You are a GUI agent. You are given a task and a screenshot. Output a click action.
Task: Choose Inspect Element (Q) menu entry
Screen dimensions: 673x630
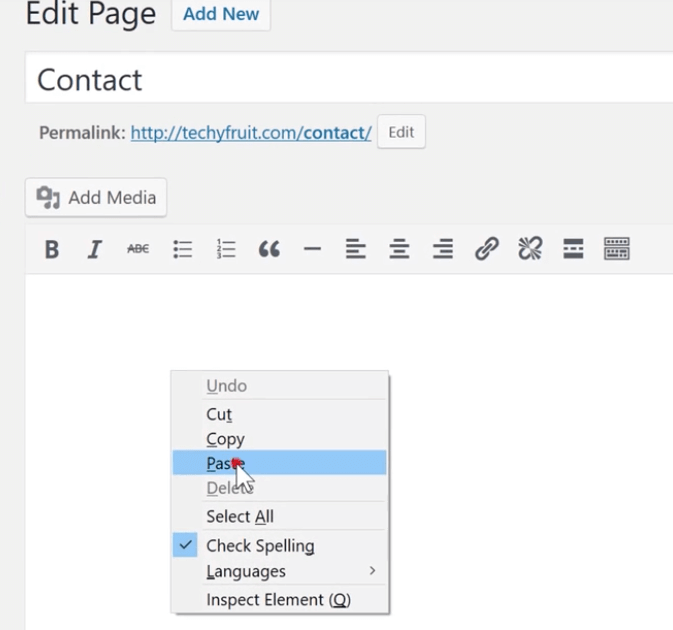point(279,600)
